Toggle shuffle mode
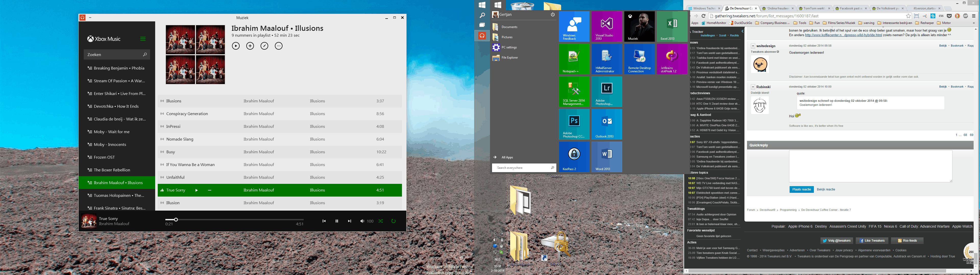 (381, 221)
